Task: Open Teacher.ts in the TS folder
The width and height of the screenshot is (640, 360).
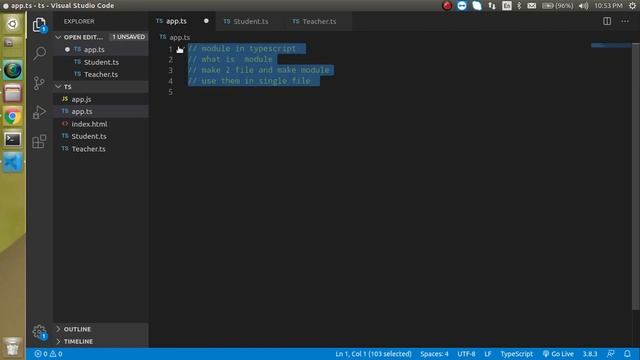Action: coord(101,149)
